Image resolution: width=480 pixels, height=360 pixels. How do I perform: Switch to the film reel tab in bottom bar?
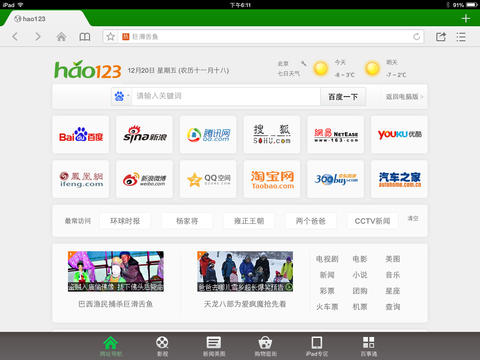(x=162, y=346)
